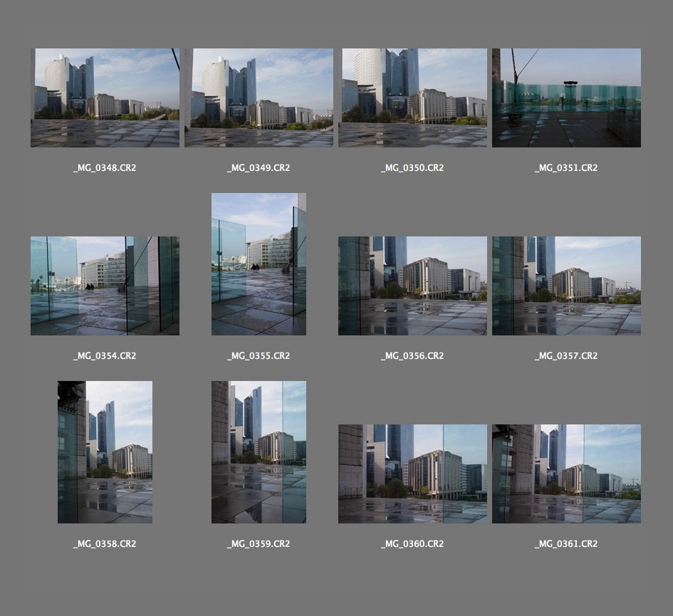
Task: Pick the portrait _MG_0358.CR2 thumbnail
Action: [105, 452]
